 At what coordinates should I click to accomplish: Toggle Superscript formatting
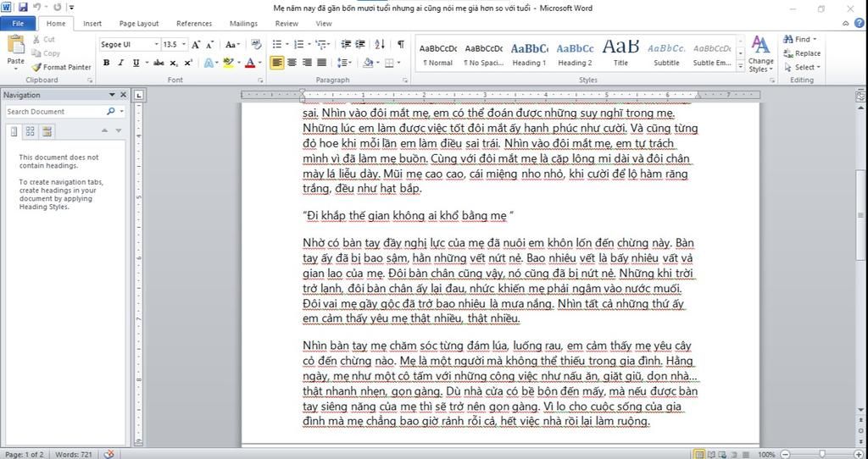click(x=187, y=63)
